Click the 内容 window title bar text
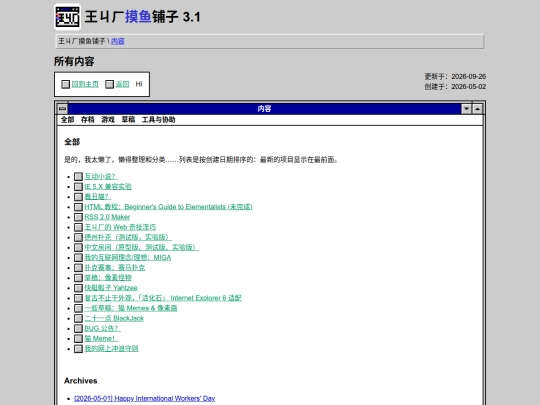Screen dimensions: 540x405 pyautogui.click(x=264, y=109)
